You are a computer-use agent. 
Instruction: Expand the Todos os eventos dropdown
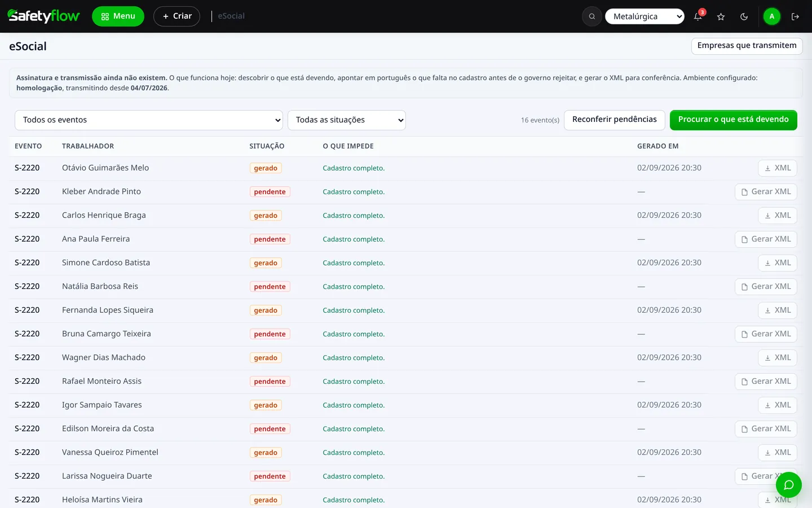click(149, 120)
